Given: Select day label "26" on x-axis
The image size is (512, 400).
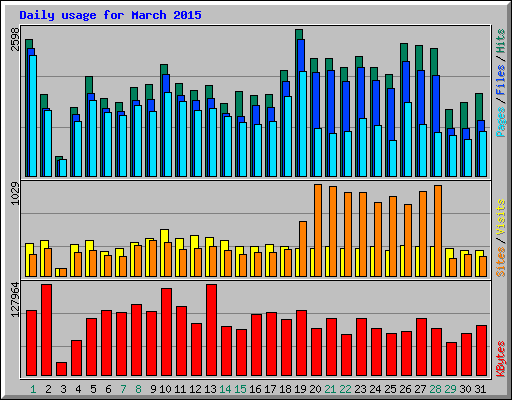Looking at the screenshot, I should click(405, 389).
